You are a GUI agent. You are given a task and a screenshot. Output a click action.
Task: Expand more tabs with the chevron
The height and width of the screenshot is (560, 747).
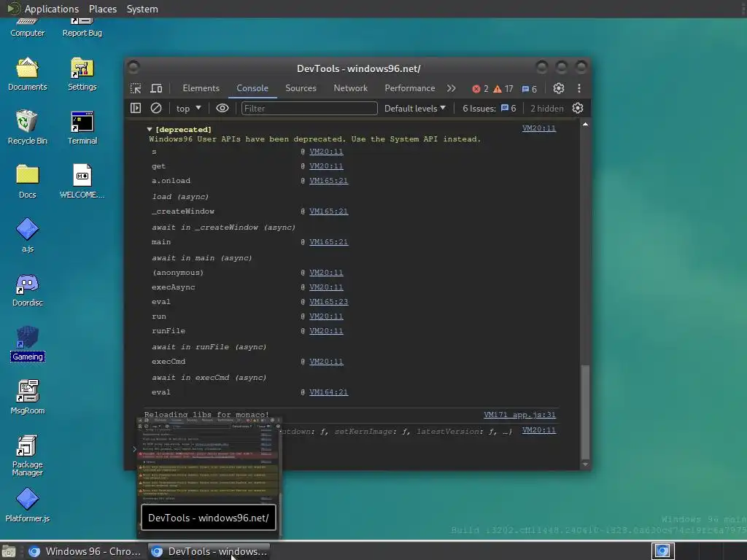[x=451, y=88]
